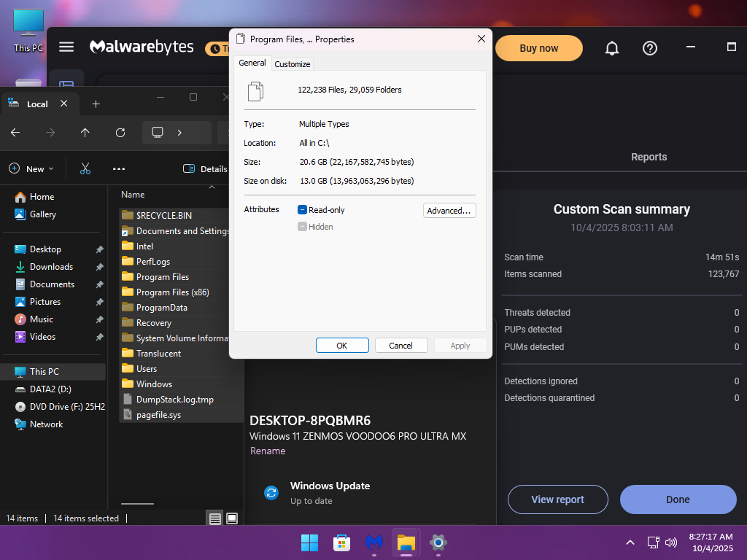Switch to large thumbnails view icon
The height and width of the screenshot is (560, 747).
point(232,518)
